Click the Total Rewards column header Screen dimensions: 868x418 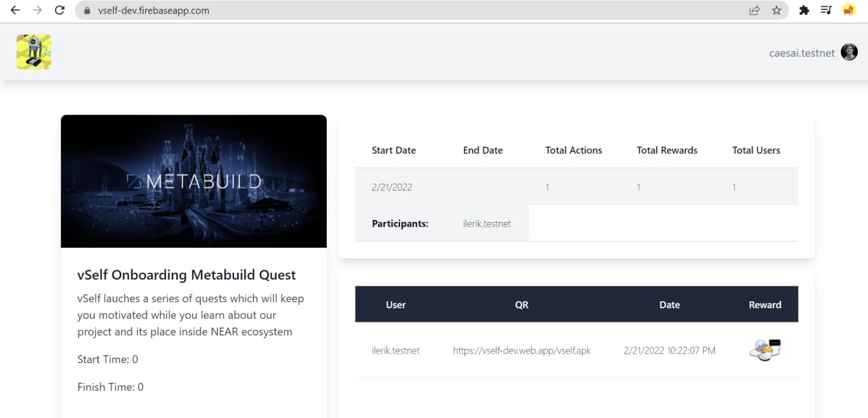pos(667,150)
